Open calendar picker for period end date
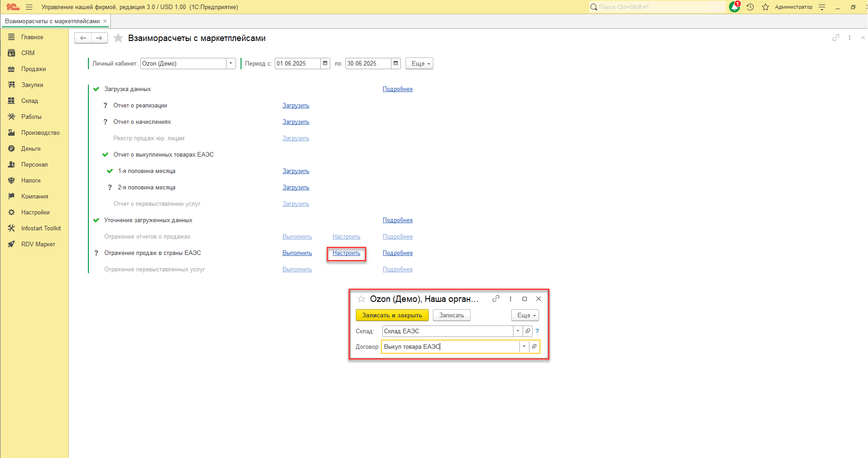Screen dimensions: 868x458 tap(395, 63)
